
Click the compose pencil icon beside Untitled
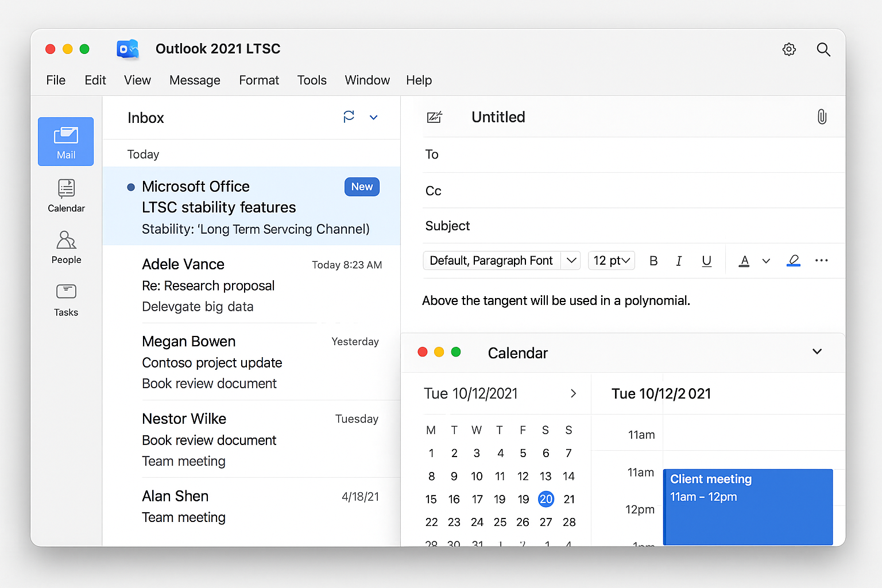click(435, 117)
